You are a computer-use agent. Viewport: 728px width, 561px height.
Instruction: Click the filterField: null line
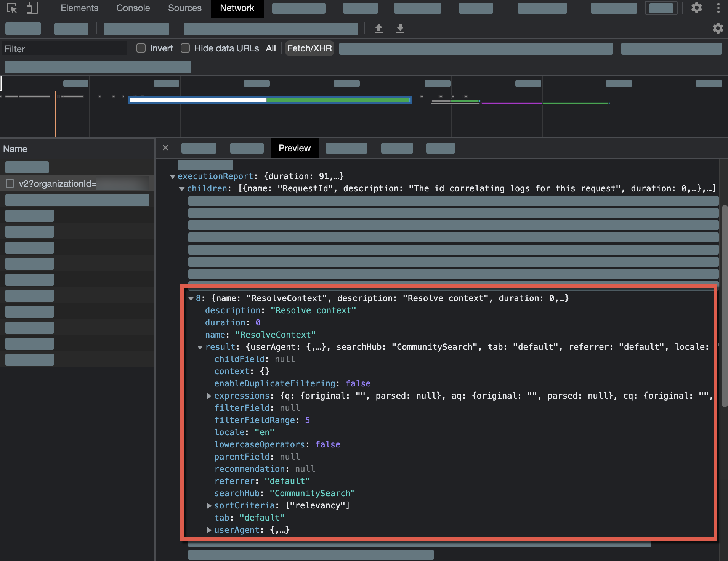point(257,408)
